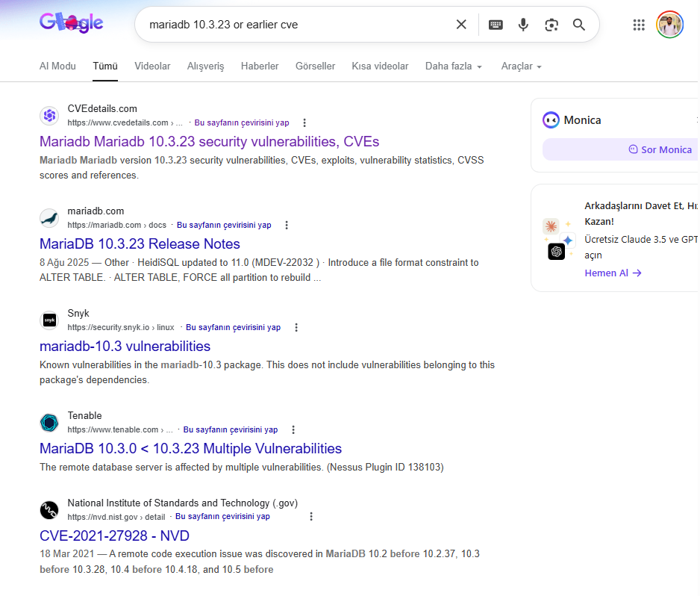The image size is (700, 596).
Task: Clear the search query with X
Action: click(461, 24)
